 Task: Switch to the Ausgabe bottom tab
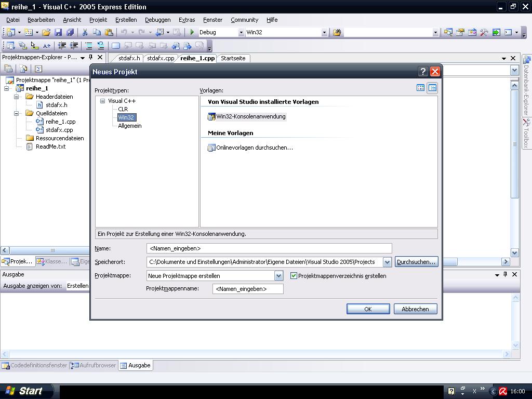tap(136, 365)
